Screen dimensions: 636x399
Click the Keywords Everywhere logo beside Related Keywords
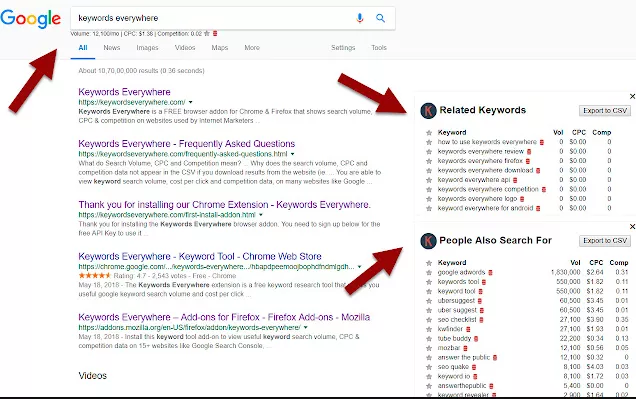[428, 111]
